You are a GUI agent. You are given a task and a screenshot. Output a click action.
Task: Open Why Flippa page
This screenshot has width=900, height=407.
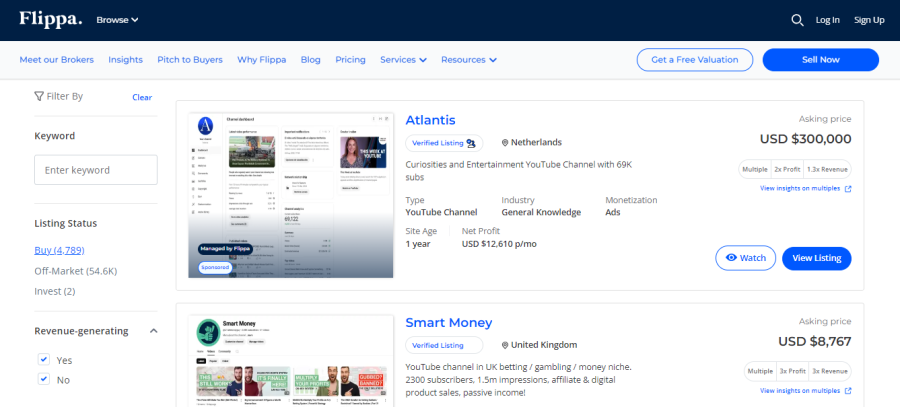262,60
